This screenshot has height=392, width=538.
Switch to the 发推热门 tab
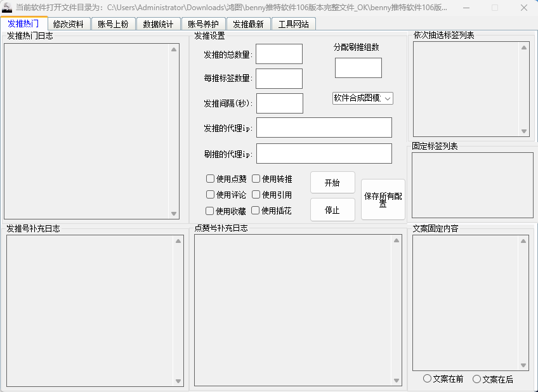(23, 23)
